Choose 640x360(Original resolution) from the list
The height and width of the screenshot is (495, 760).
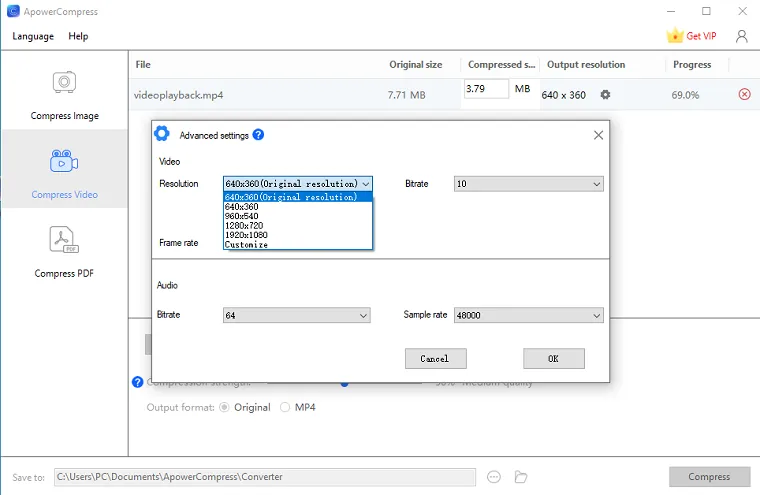[298, 197]
